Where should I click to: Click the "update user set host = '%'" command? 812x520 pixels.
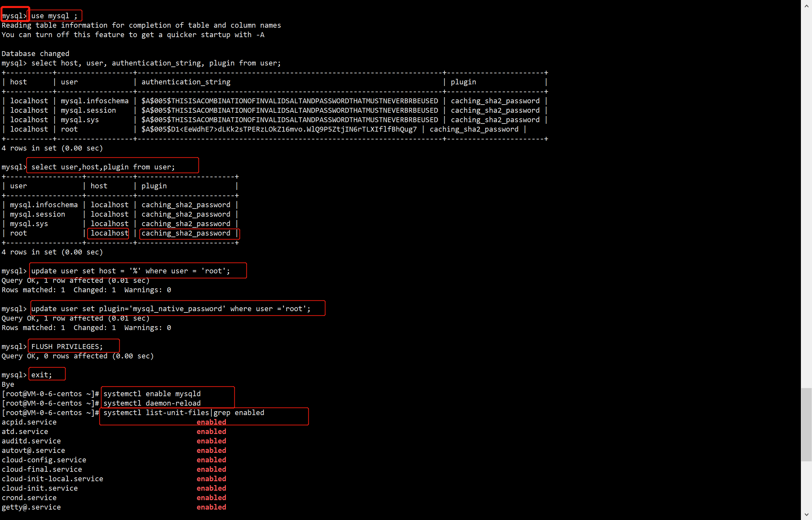coord(130,271)
